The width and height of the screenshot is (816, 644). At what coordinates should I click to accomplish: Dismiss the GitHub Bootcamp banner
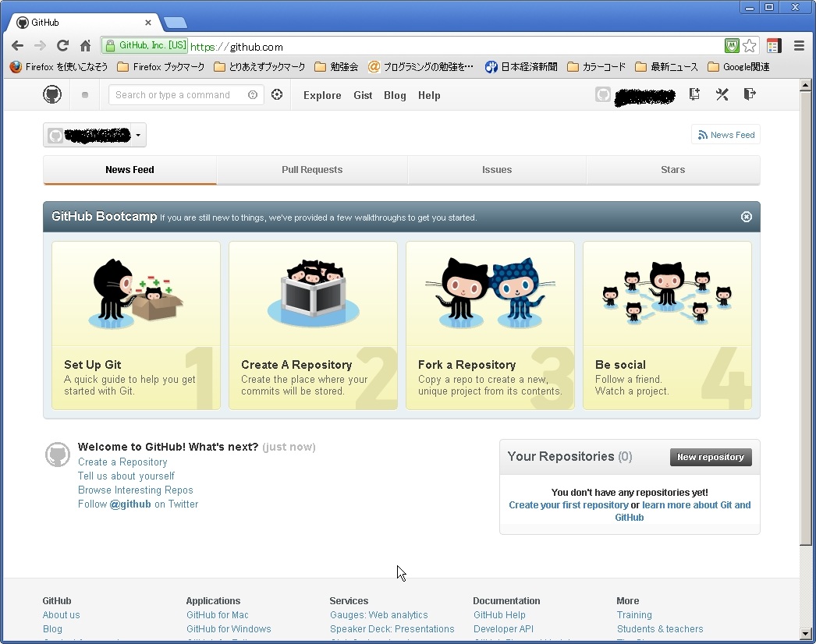[747, 217]
